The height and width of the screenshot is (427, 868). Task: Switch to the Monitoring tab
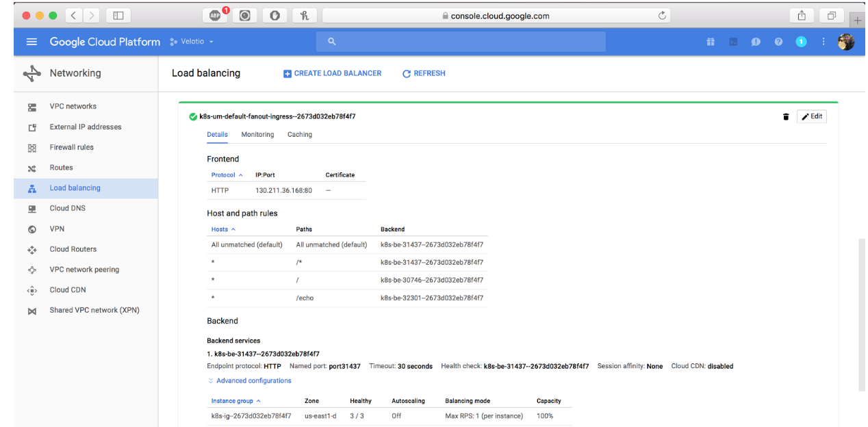point(257,135)
